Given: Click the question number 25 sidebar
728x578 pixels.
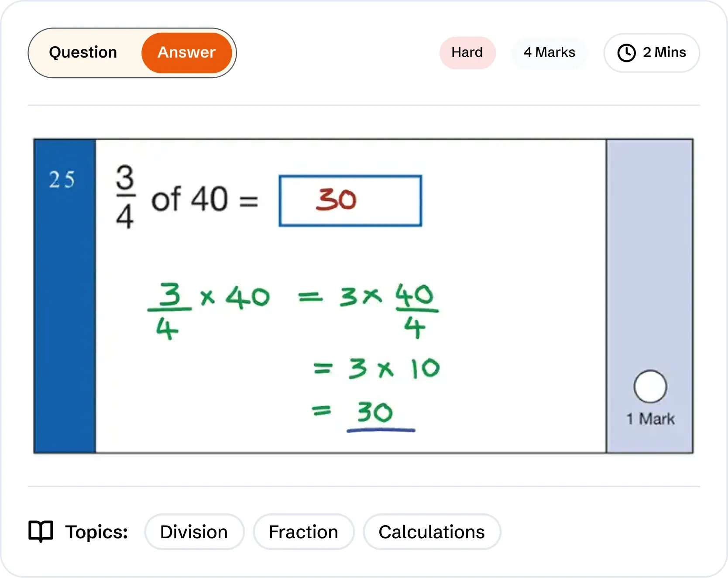Looking at the screenshot, I should tap(64, 178).
